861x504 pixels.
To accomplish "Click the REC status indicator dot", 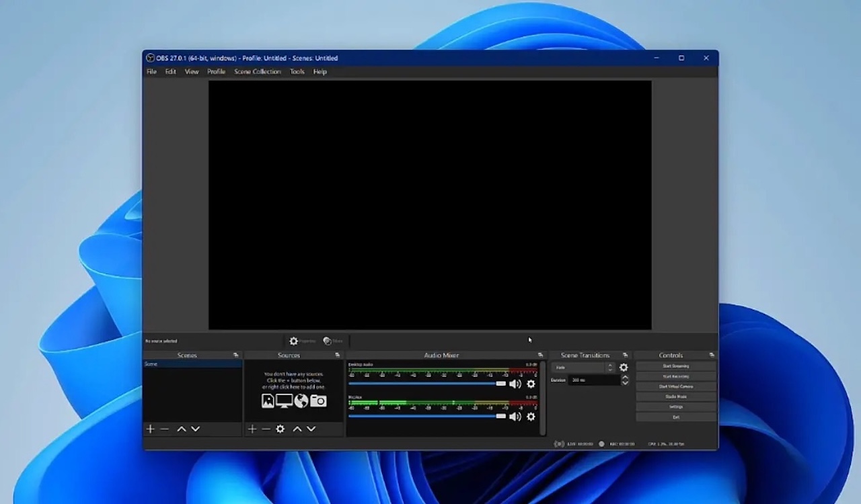I will (601, 444).
